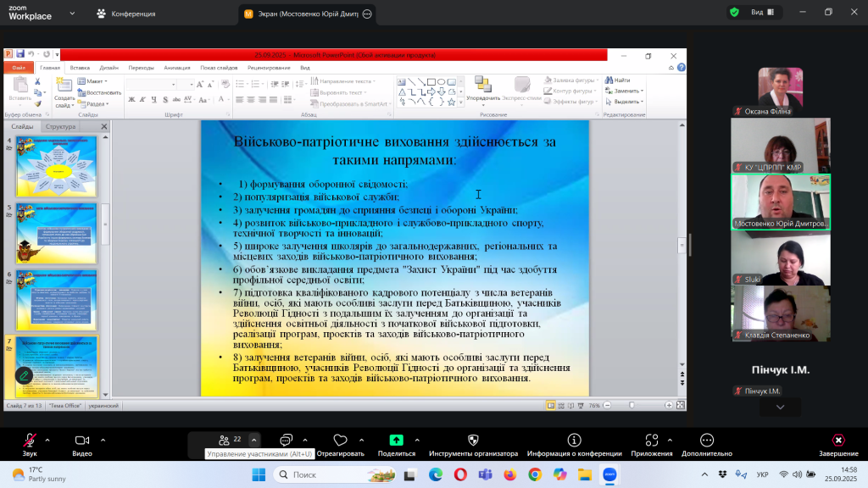Click the Отреагировать heart icon
868x488 pixels.
(340, 441)
